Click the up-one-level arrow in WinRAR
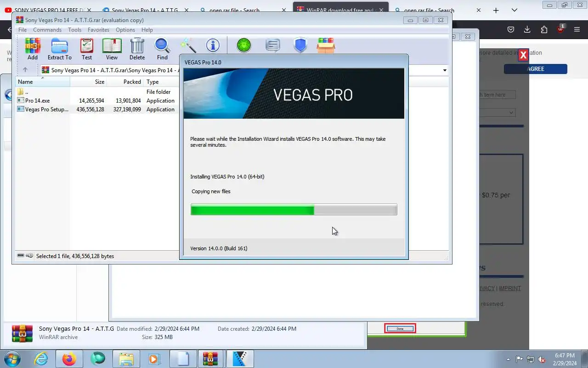Screen dimensions: 588x368 tap(25, 70)
